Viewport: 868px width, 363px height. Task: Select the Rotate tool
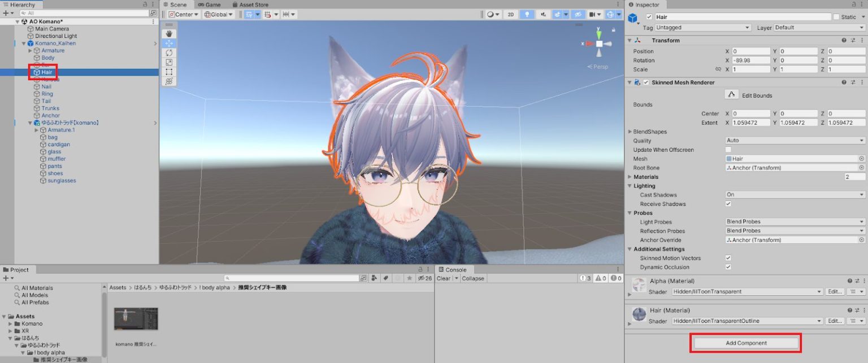[x=168, y=53]
